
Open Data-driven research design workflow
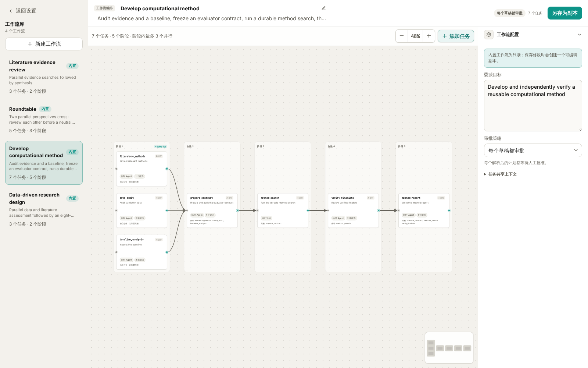click(x=44, y=209)
